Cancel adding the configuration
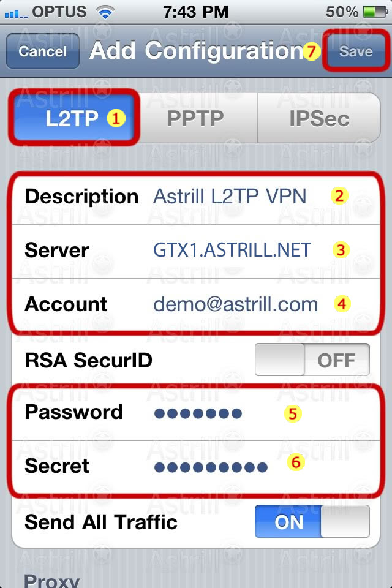Viewport: 392px width, 588px height. 43,51
